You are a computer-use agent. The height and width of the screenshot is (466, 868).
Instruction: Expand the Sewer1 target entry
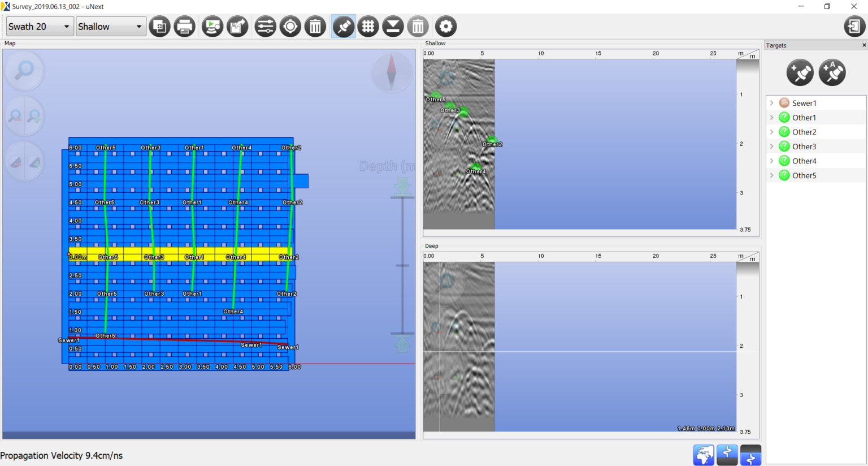[x=772, y=102]
